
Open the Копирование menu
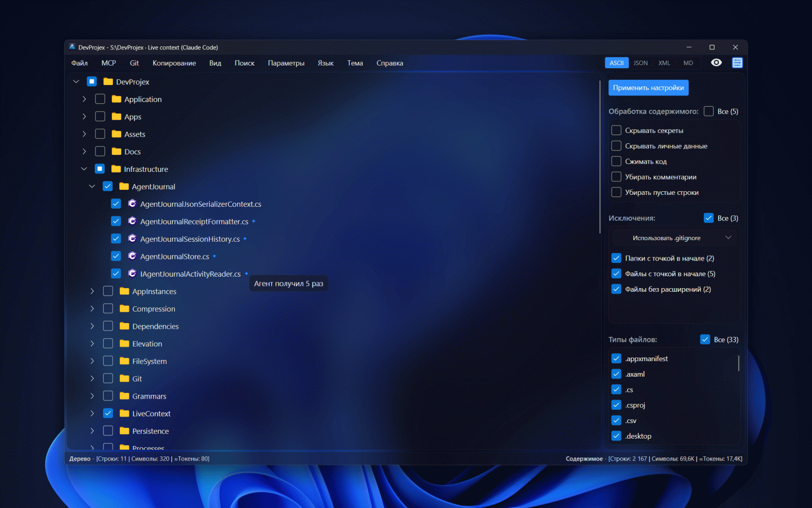(174, 63)
